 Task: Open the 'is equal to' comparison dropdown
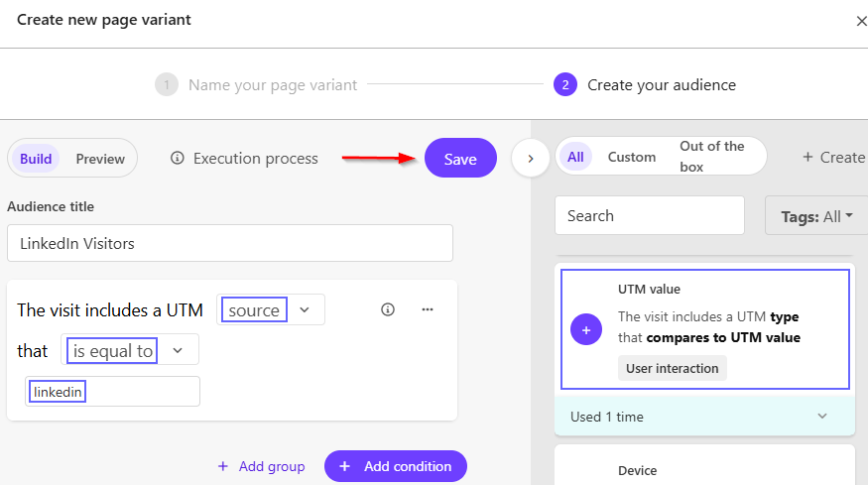point(130,350)
